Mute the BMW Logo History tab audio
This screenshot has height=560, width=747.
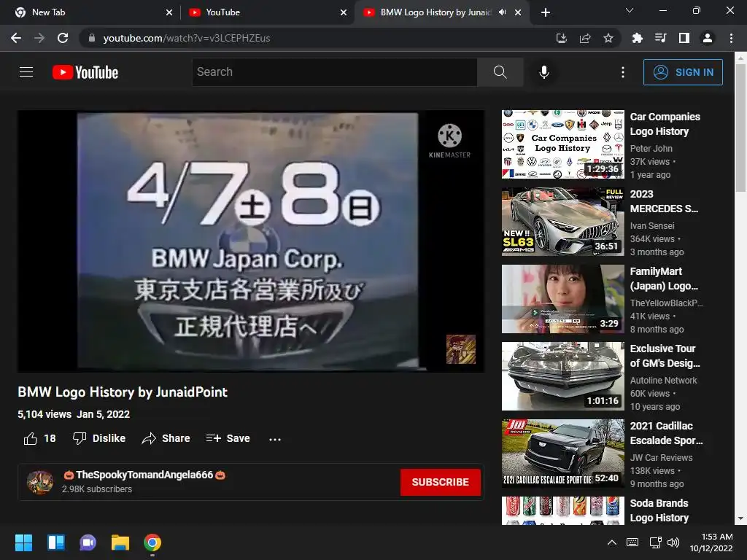(x=502, y=12)
